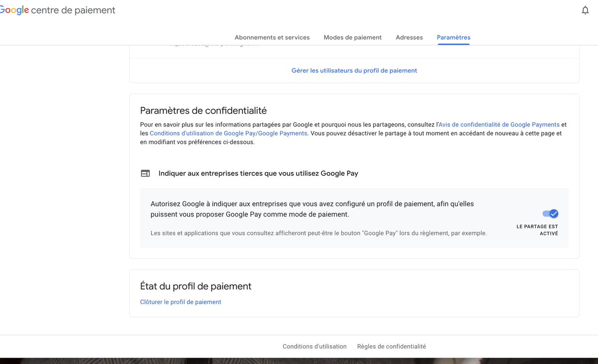Go to the Adresses tab
The height and width of the screenshot is (364, 598).
point(409,37)
